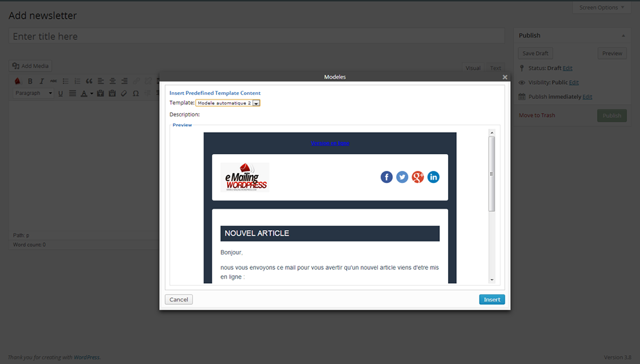The height and width of the screenshot is (364, 640).
Task: Switch to the Visual editor tab
Action: 473,68
